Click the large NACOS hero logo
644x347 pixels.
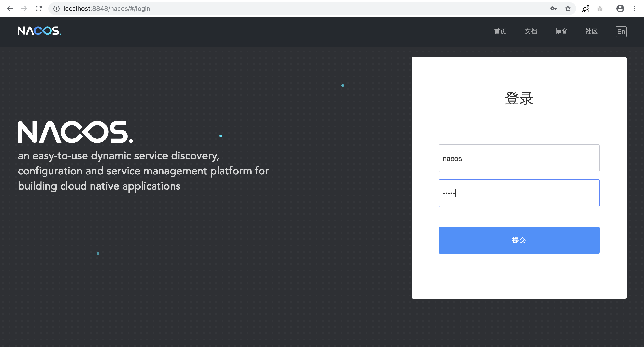click(x=75, y=132)
